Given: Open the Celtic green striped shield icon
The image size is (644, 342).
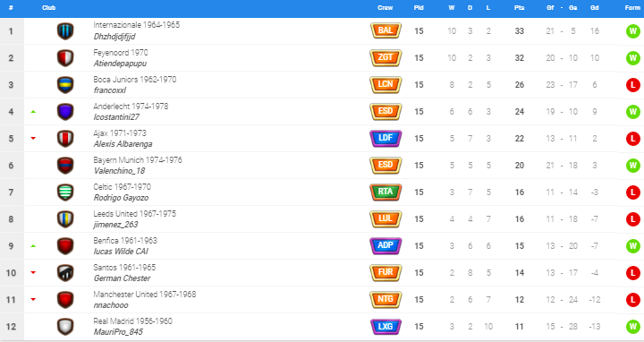Looking at the screenshot, I should (65, 192).
